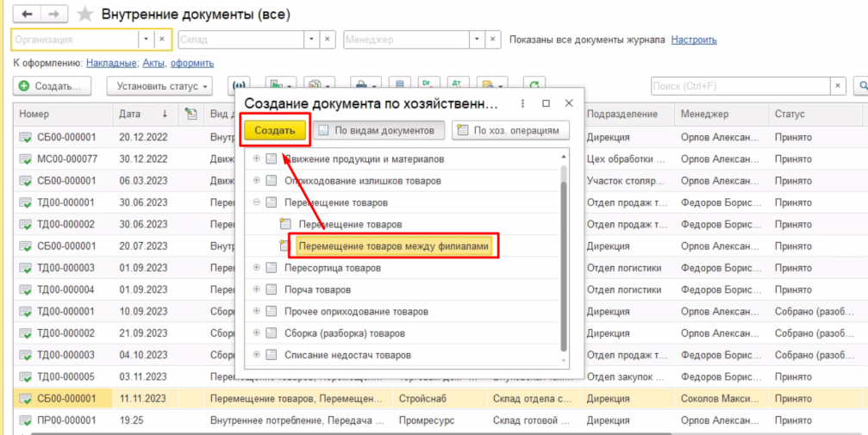Click into the Поиск search field

[740, 86]
